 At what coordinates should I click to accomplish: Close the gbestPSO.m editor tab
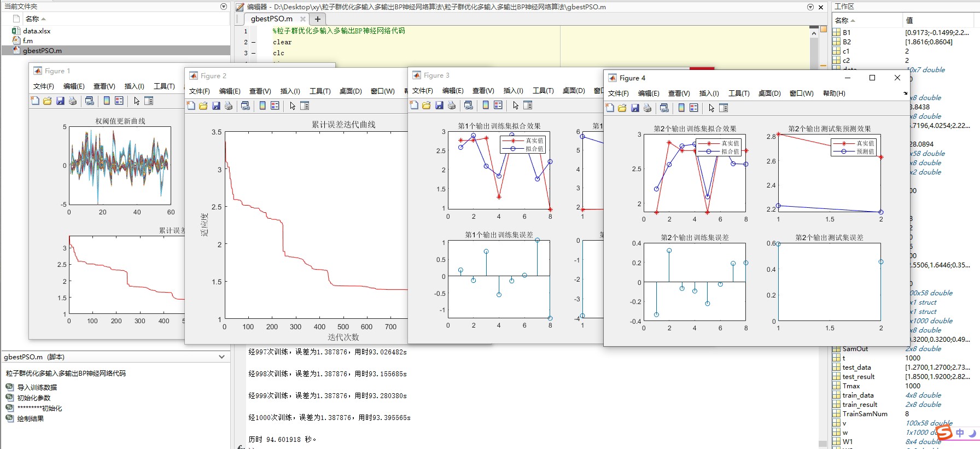tap(302, 19)
